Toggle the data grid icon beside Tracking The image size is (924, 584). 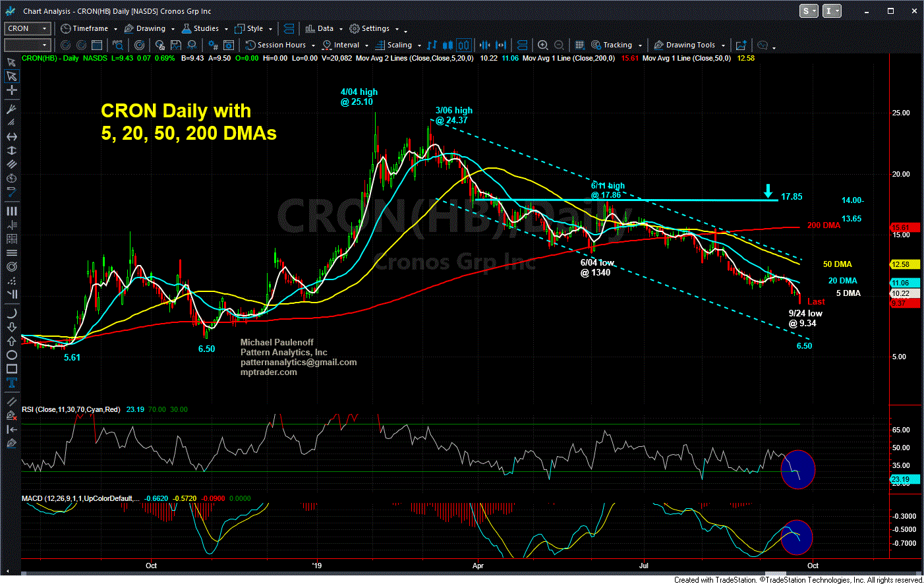[579, 45]
